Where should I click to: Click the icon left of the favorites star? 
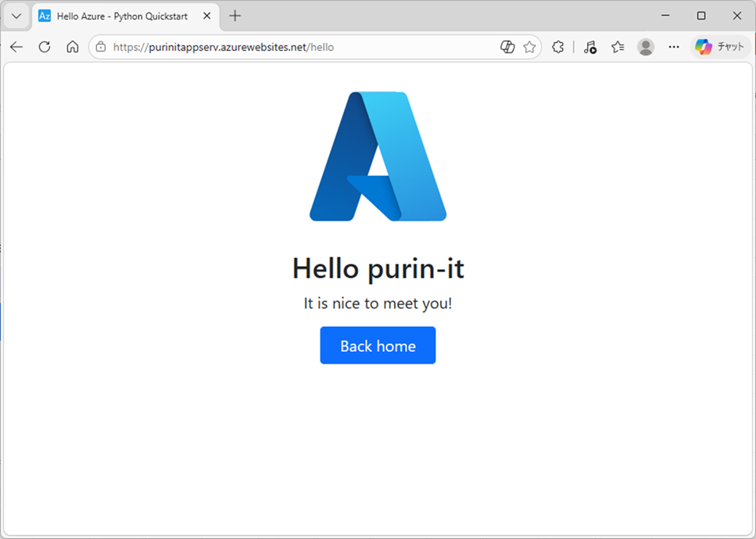point(507,47)
